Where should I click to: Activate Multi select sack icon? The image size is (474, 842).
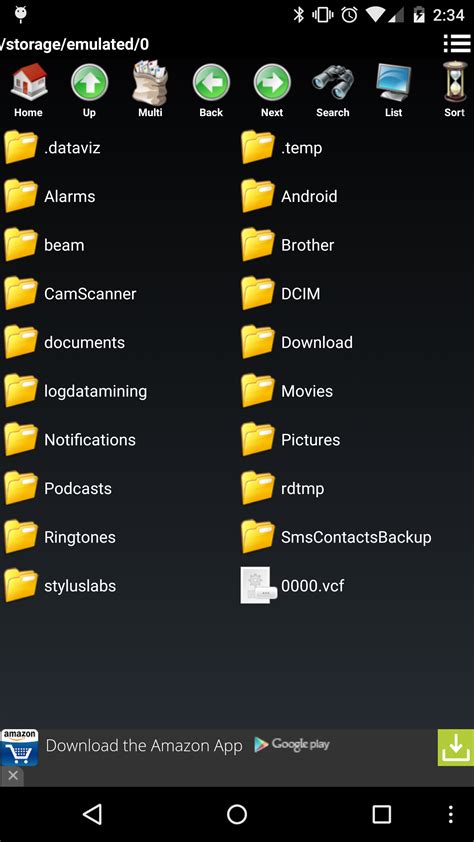(150, 82)
